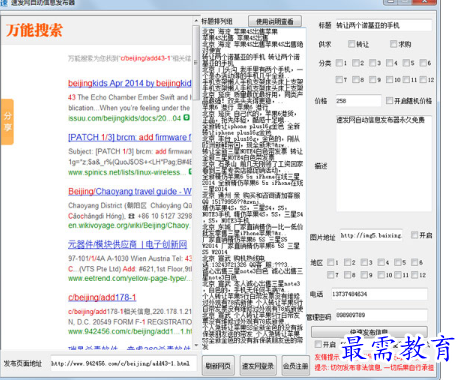
Task: Click inside the 标题排列组 title list box
Action: click(254, 190)
